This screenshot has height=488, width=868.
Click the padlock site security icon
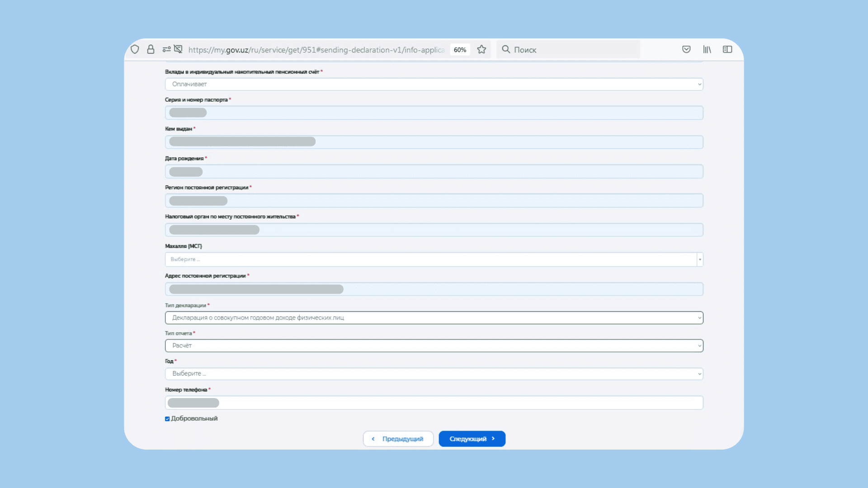point(151,49)
